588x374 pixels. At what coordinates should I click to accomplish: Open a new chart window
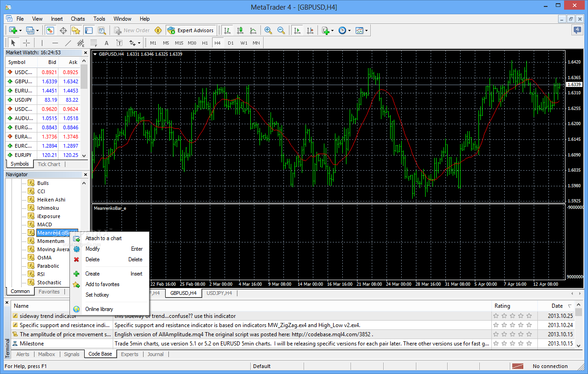[x=12, y=30]
